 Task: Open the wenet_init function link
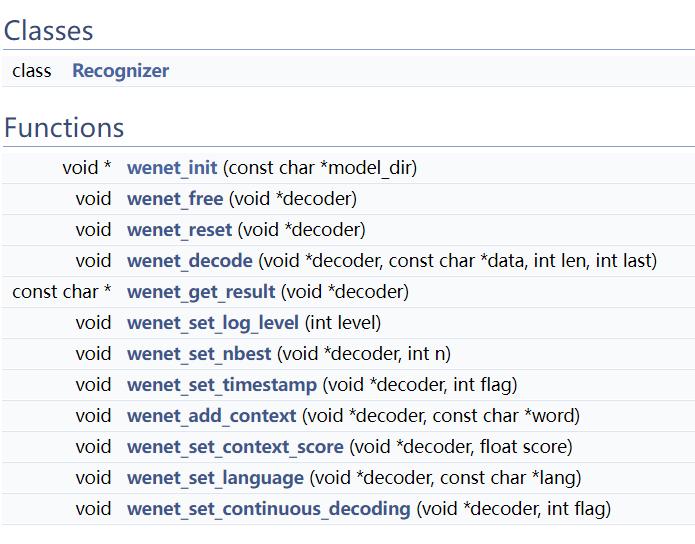(x=172, y=168)
